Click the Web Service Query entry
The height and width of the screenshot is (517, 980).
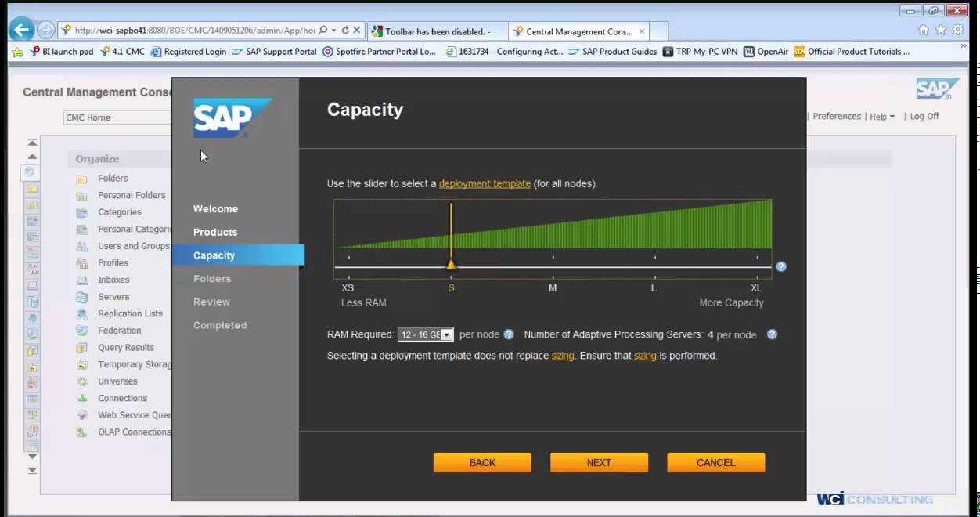pyautogui.click(x=134, y=415)
